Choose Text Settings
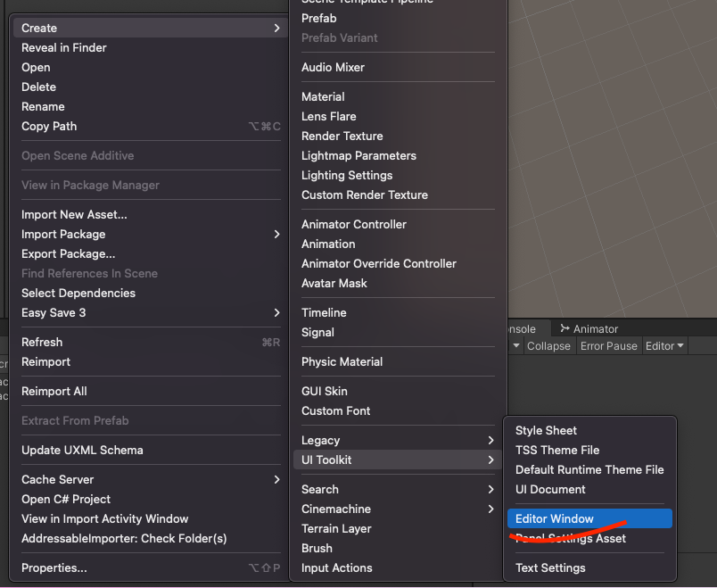The width and height of the screenshot is (717, 588). click(589, 567)
